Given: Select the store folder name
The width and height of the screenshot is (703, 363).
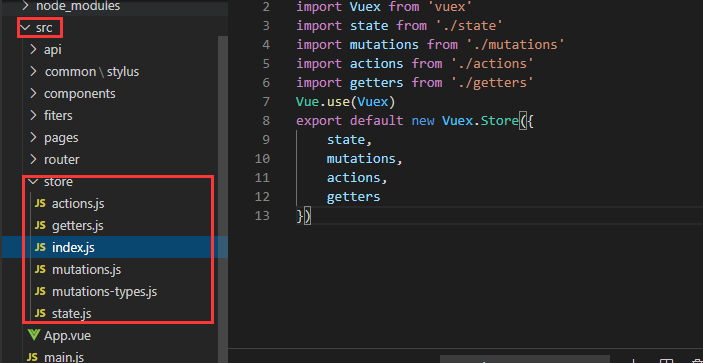Looking at the screenshot, I should [58, 182].
